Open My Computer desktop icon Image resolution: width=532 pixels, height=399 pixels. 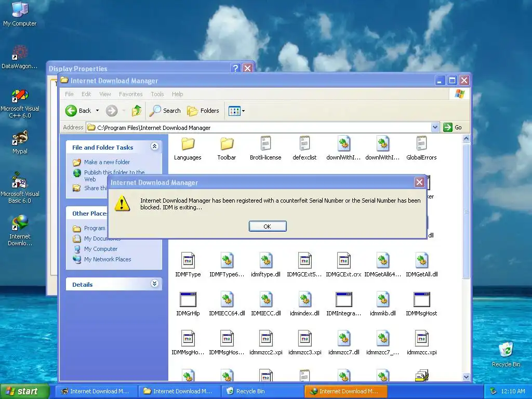click(x=20, y=14)
